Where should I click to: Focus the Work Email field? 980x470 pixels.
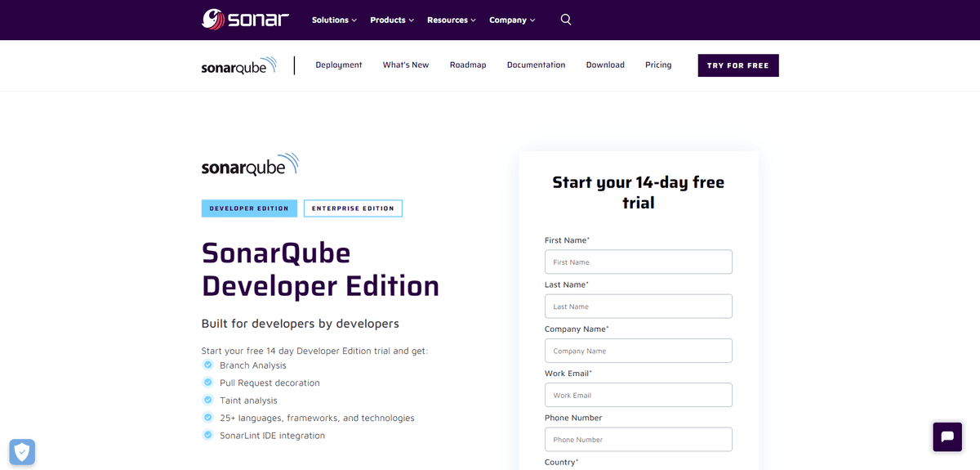pyautogui.click(x=639, y=395)
